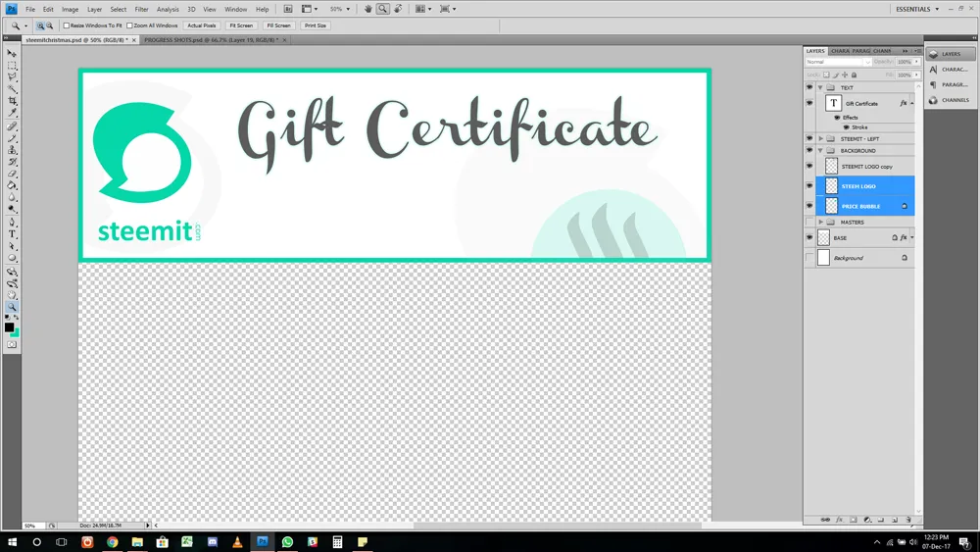This screenshot has width=980, height=552.
Task: Click the foreground color swatch
Action: click(x=10, y=326)
